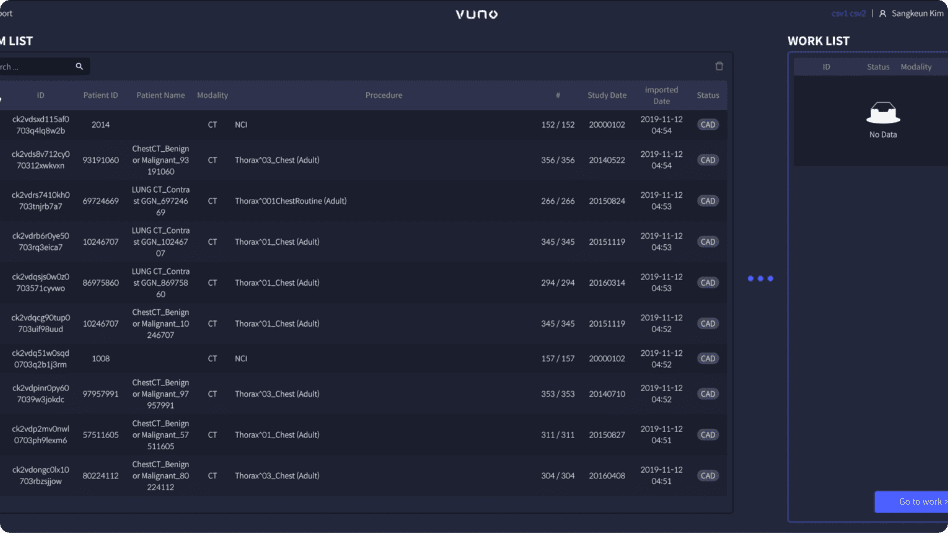Click the csv2 link
The width and height of the screenshot is (948, 533).
(858, 14)
